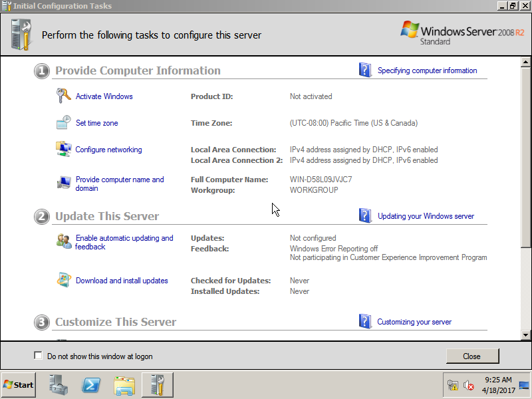Screen dimensions: 532x399
Task: Click the Customize This Server heading
Action: [116, 322]
